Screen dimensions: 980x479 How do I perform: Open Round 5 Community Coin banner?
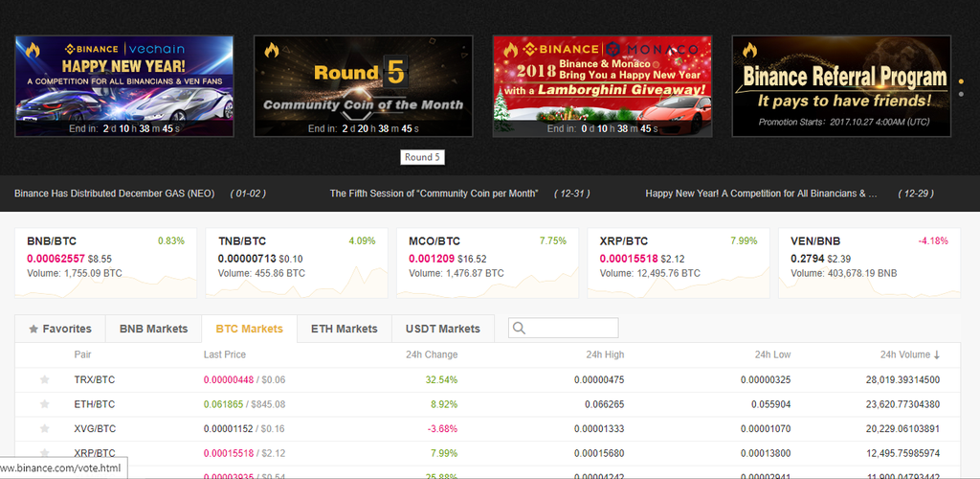(x=363, y=85)
